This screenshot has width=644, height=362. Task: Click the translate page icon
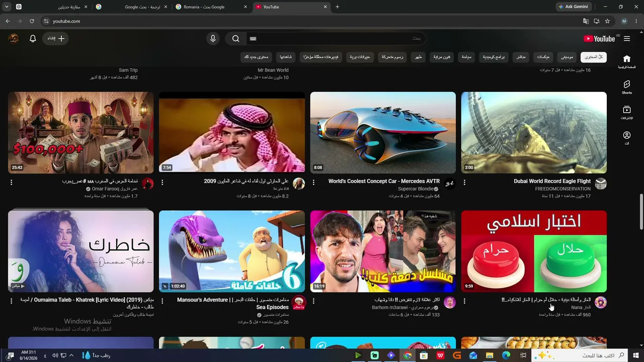586,21
